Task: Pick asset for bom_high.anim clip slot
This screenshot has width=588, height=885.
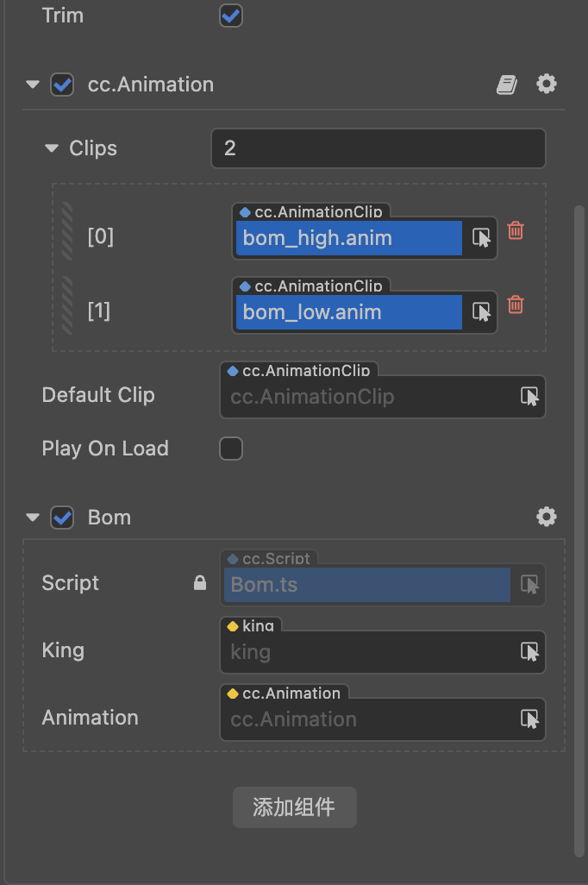Action: click(x=481, y=238)
